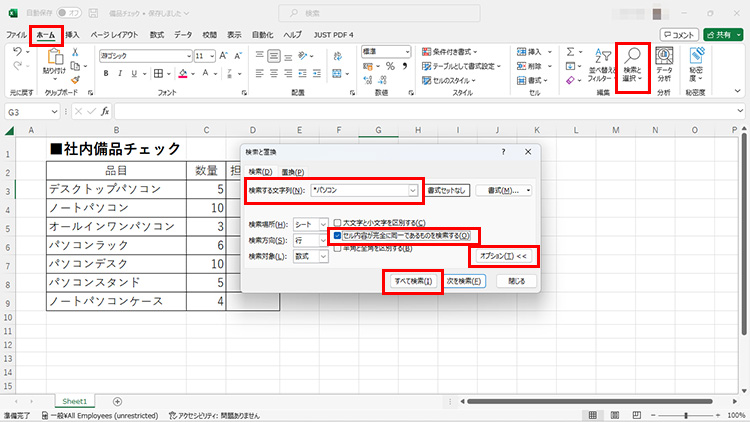Expand the 検索場所 dropdown showing シート
Viewport: 750px width, 422px height.
(x=322, y=224)
